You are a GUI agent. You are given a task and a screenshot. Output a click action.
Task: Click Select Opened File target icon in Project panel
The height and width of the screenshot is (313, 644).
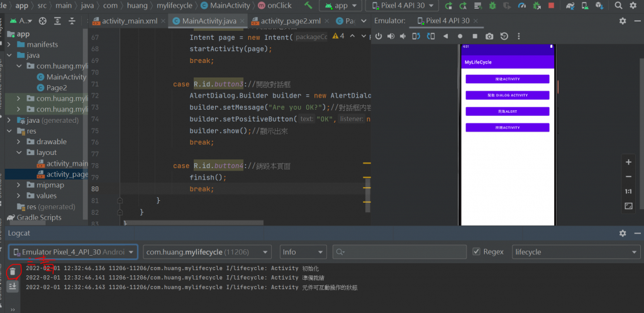point(42,21)
